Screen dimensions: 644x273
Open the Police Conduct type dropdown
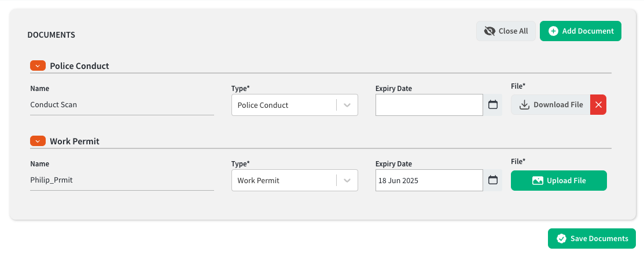[x=295, y=105]
